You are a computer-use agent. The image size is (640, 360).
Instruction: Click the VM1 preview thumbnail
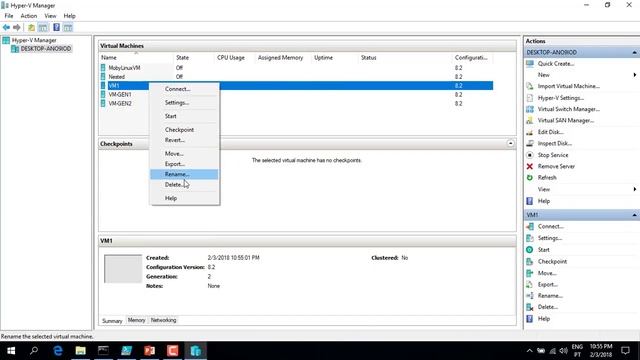pyautogui.click(x=123, y=269)
